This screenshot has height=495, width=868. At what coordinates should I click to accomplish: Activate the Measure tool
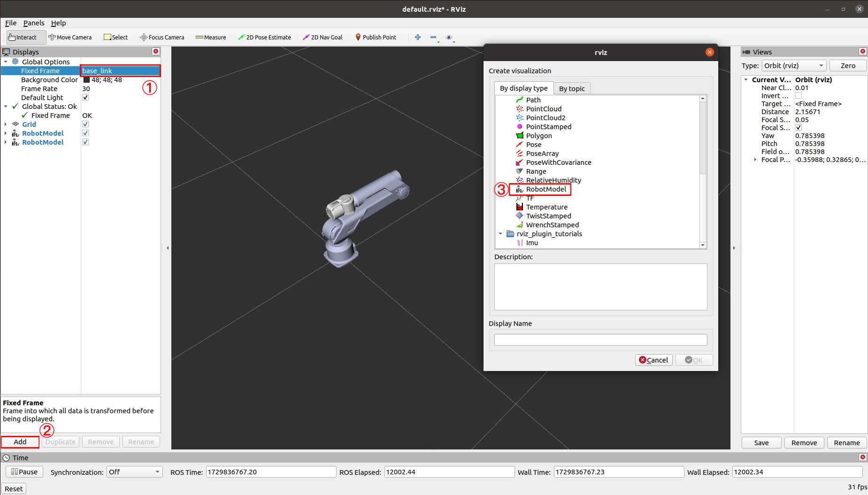(211, 38)
